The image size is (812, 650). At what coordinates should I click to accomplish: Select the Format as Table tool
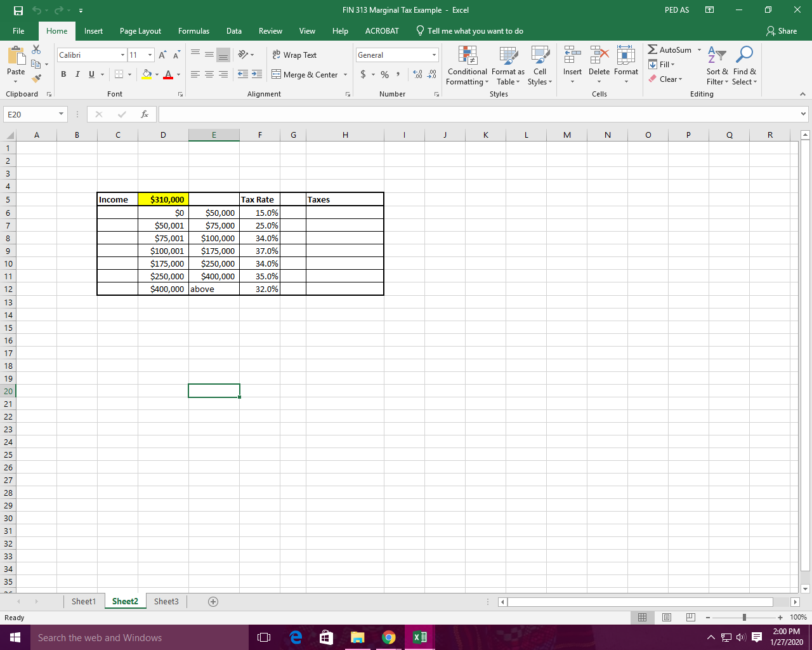tap(508, 66)
